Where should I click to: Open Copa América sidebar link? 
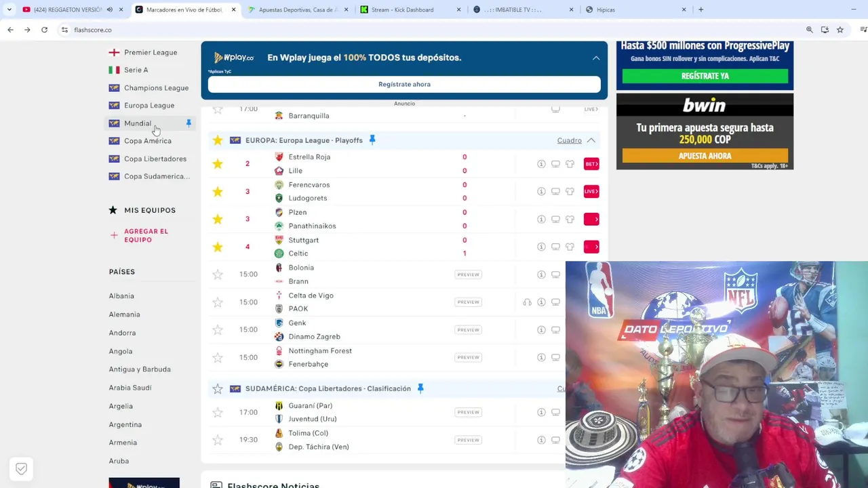coord(148,141)
